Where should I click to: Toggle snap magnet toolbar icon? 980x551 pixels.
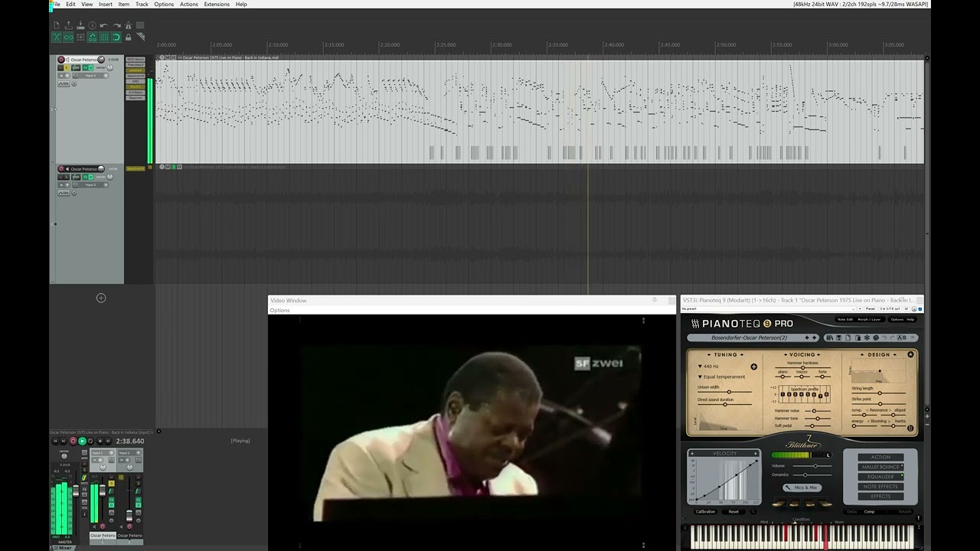click(x=116, y=37)
